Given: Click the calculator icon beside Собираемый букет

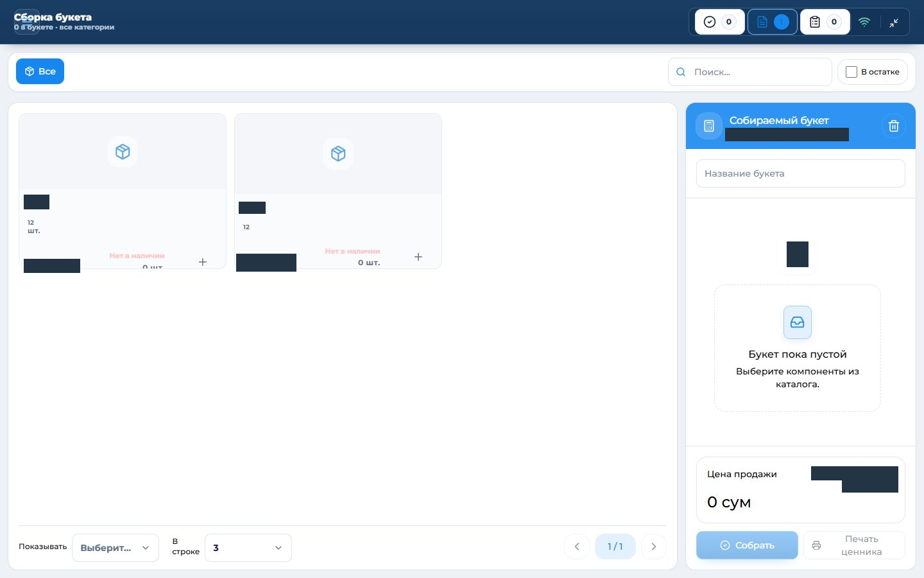Looking at the screenshot, I should pos(709,126).
